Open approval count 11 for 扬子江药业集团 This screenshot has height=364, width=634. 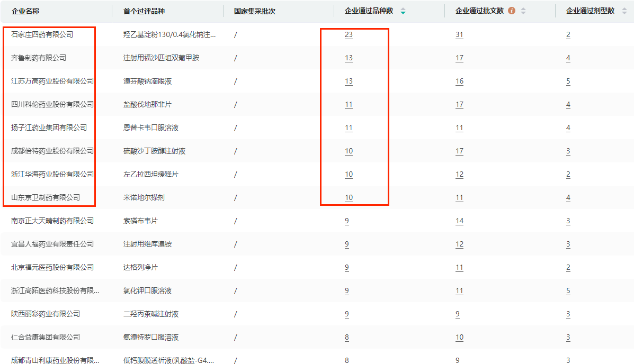coord(459,128)
